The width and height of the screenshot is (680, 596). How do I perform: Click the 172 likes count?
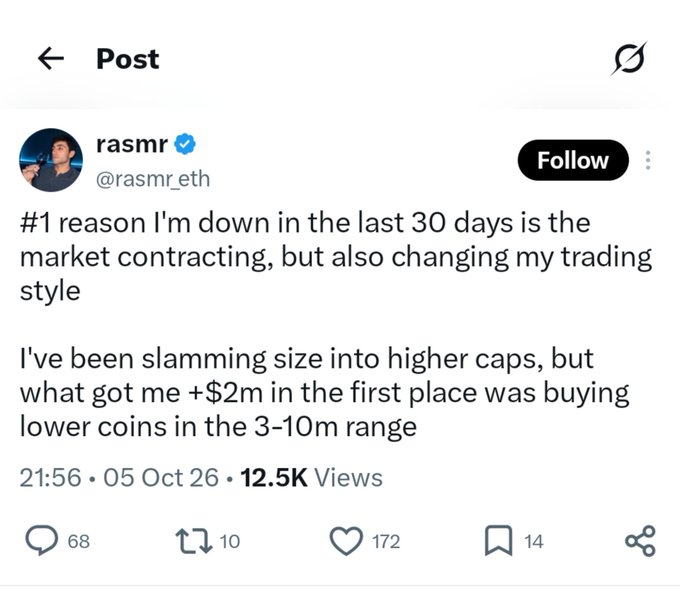(x=386, y=541)
